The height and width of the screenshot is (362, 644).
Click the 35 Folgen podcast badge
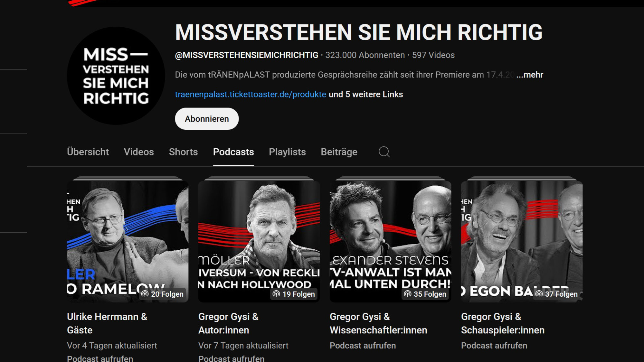click(425, 294)
